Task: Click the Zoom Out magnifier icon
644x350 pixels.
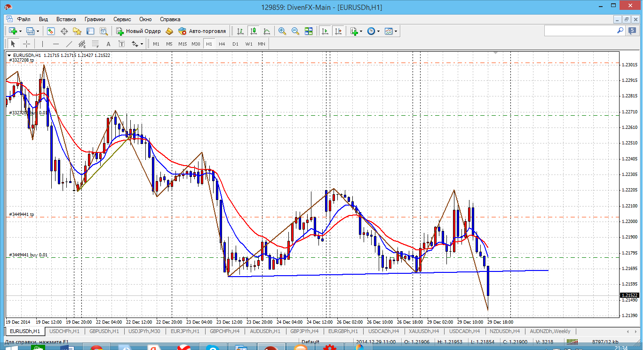Action: pos(295,31)
